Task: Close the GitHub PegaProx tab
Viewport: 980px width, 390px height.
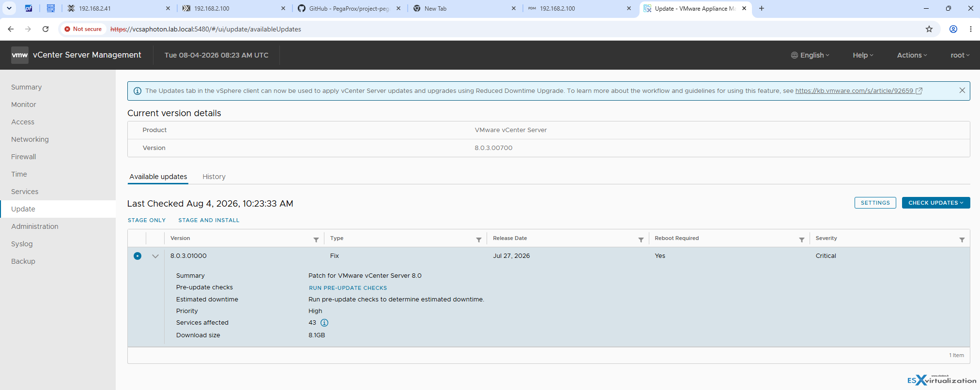Action: click(398, 8)
